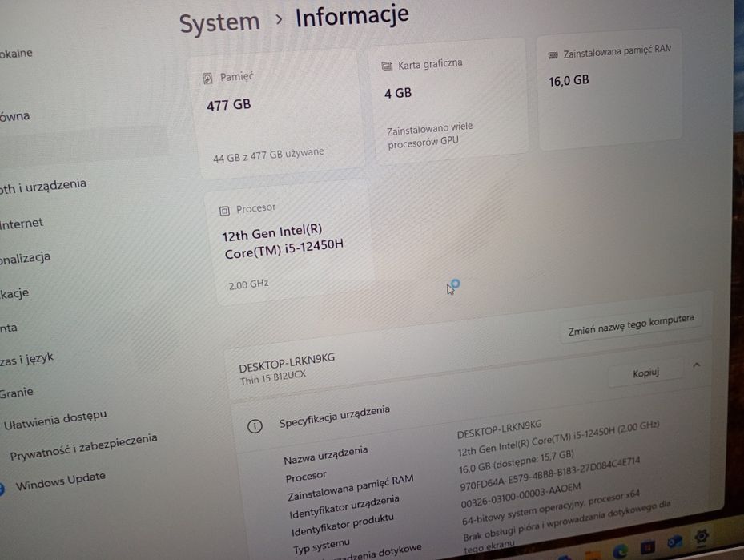Select Personalizacja sidebar item

[25, 258]
